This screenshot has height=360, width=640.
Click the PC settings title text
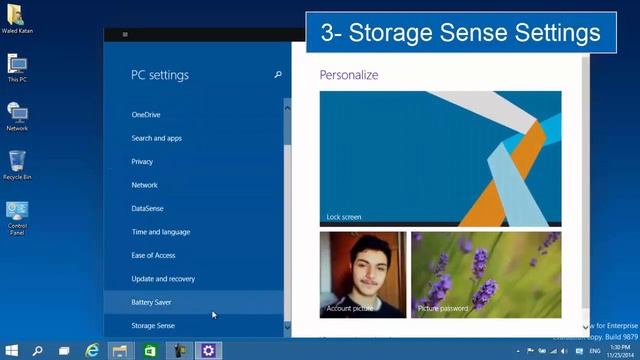(160, 75)
